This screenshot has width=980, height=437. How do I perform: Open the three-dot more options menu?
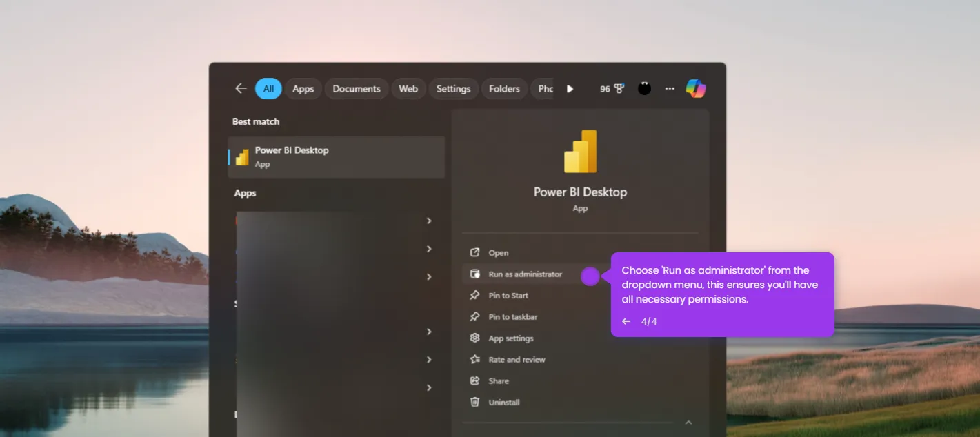[x=670, y=89]
